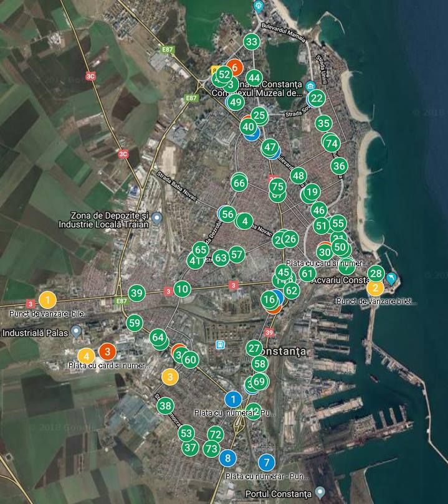Image resolution: width=448 pixels, height=504 pixels.
Task: Open the green marker numbered 36
Action: (x=339, y=166)
